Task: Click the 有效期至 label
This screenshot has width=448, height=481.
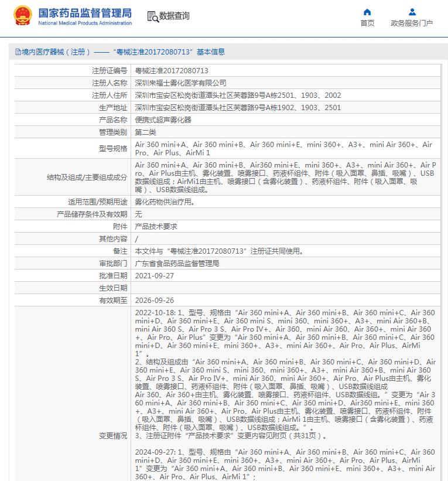Action: pyautogui.click(x=113, y=300)
